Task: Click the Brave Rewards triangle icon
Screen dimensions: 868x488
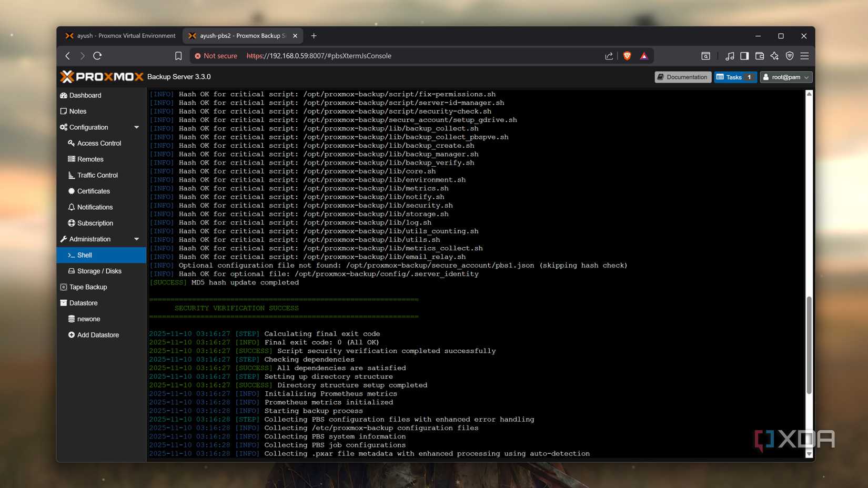Action: pyautogui.click(x=644, y=56)
